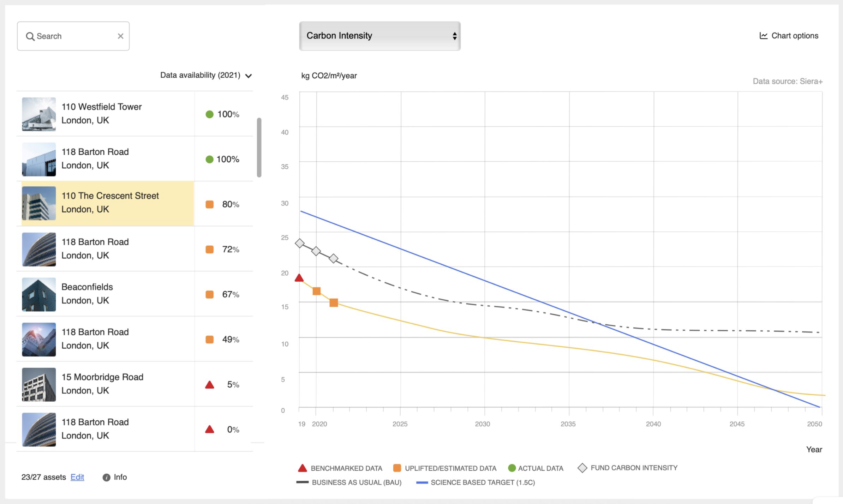Click the red benchmarked triangle on chart at 2019
The image size is (843, 504).
click(x=299, y=278)
